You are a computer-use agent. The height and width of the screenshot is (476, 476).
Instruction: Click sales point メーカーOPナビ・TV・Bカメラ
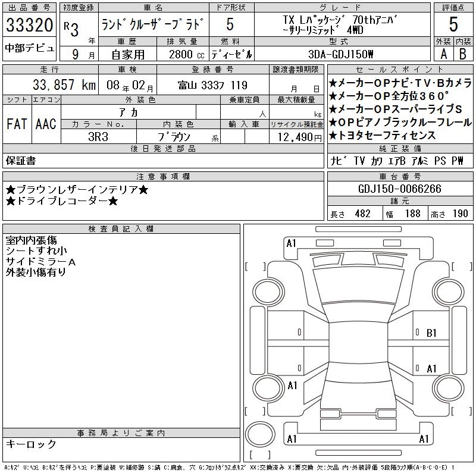[400, 83]
